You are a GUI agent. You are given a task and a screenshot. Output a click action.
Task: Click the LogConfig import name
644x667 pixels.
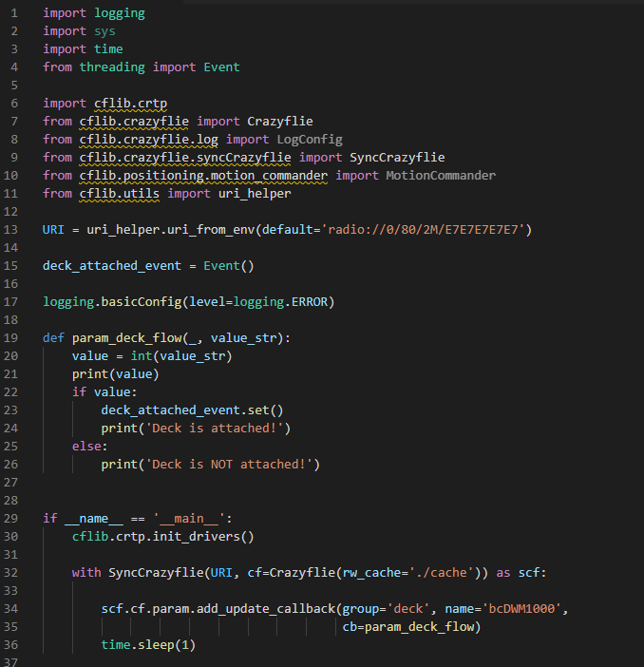310,140
